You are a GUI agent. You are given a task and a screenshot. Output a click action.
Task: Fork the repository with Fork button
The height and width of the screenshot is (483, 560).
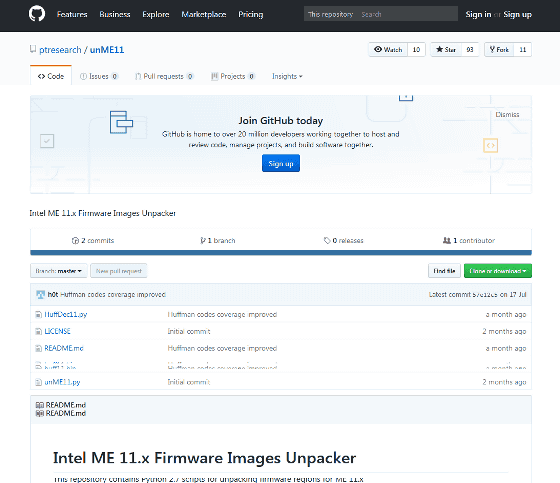499,50
